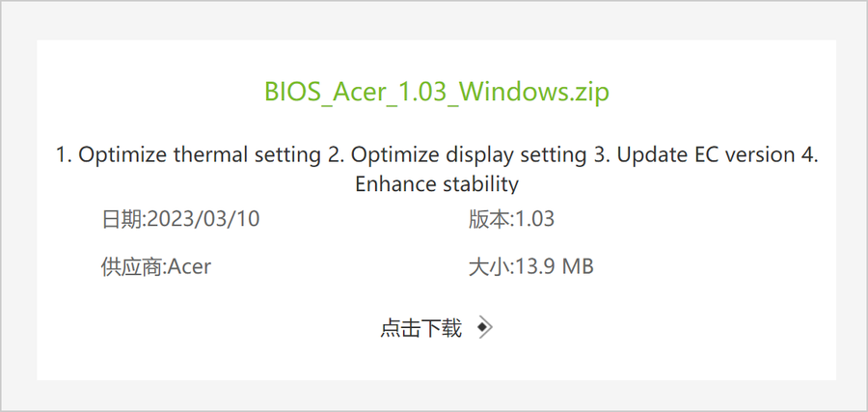Viewport: 868px width, 412px height.
Task: Select the 版本:1.03 version entry
Action: coord(511,219)
